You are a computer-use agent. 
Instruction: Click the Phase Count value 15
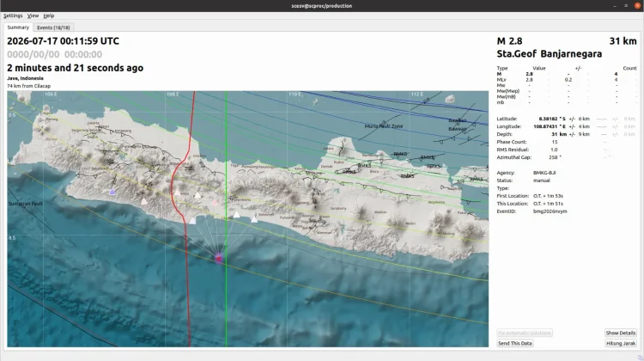(555, 142)
